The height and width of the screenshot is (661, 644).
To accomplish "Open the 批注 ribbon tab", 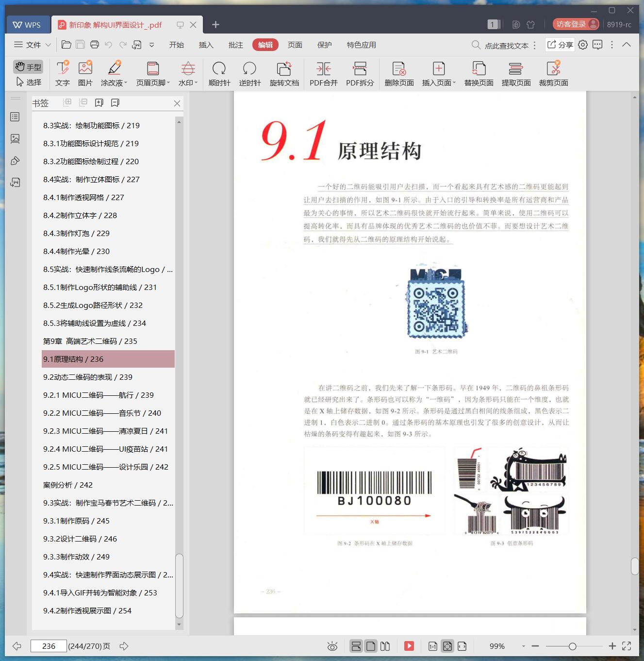I will pyautogui.click(x=236, y=45).
